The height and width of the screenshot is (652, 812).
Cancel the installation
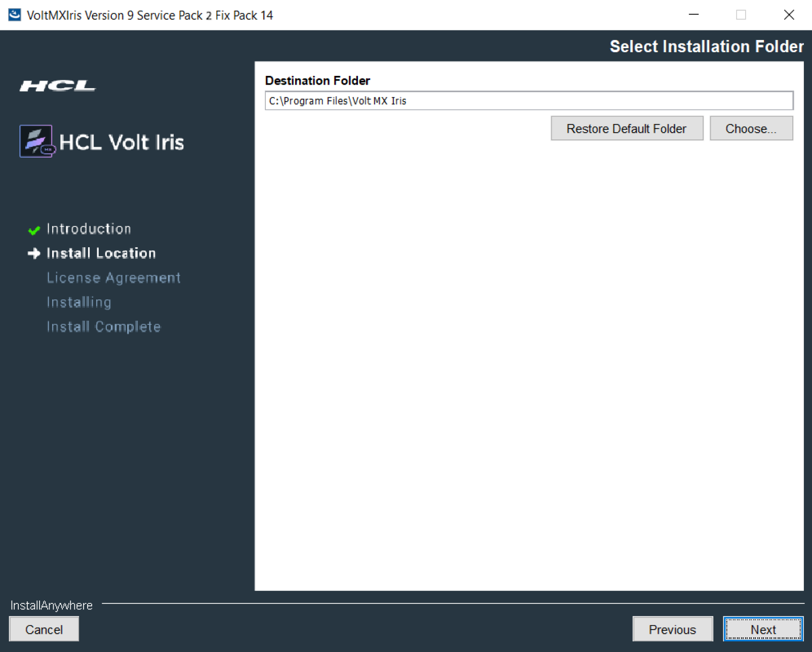click(x=44, y=629)
